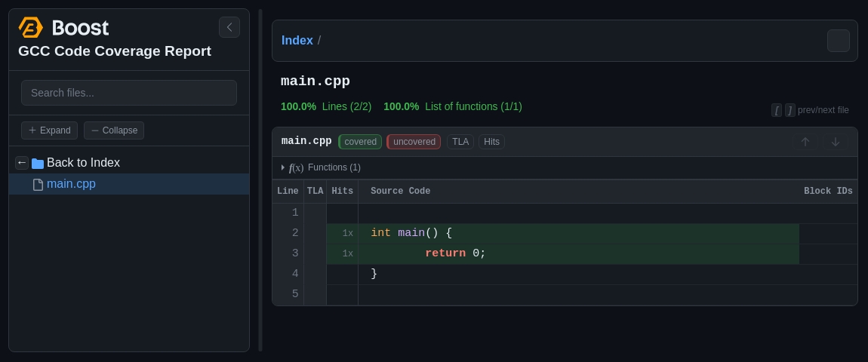This screenshot has height=362, width=868.
Task: Click the left bracket previous-file key
Action: click(777, 110)
